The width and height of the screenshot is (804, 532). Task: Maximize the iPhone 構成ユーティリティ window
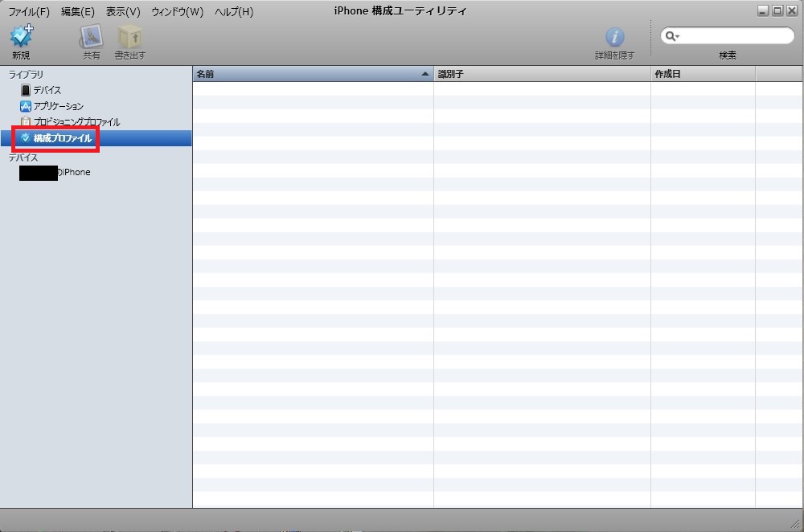pyautogui.click(x=777, y=10)
